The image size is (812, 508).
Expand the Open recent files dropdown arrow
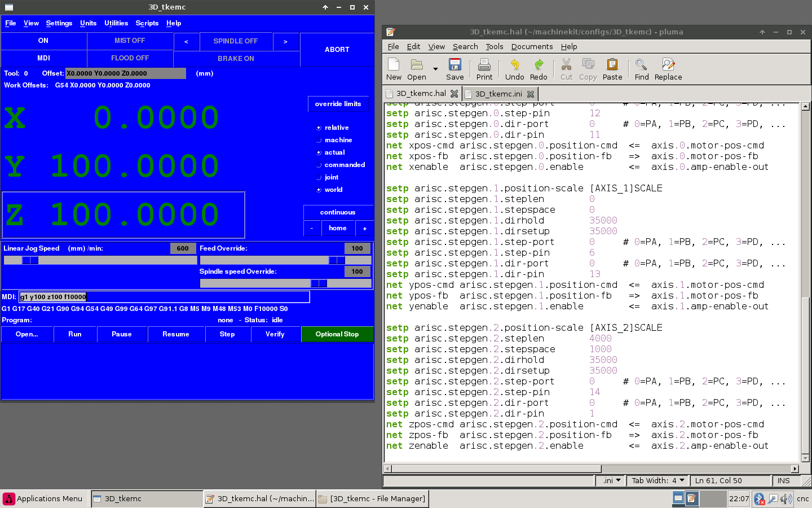(435, 69)
